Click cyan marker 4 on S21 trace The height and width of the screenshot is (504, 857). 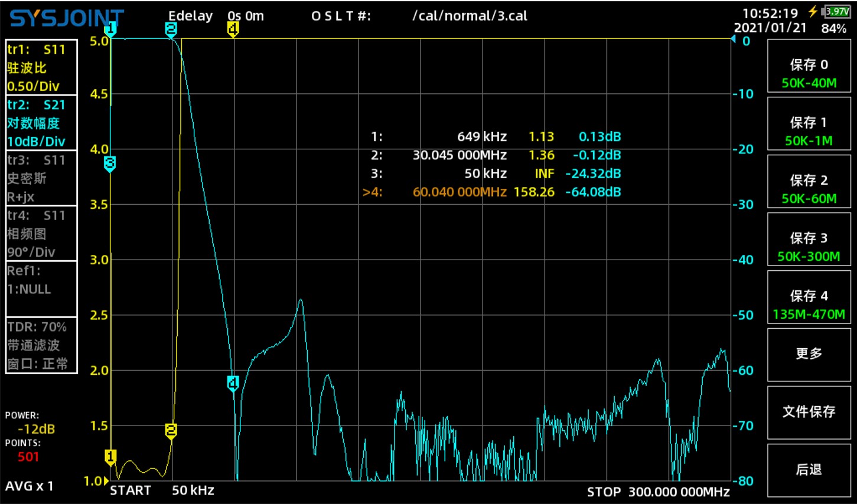click(x=233, y=384)
